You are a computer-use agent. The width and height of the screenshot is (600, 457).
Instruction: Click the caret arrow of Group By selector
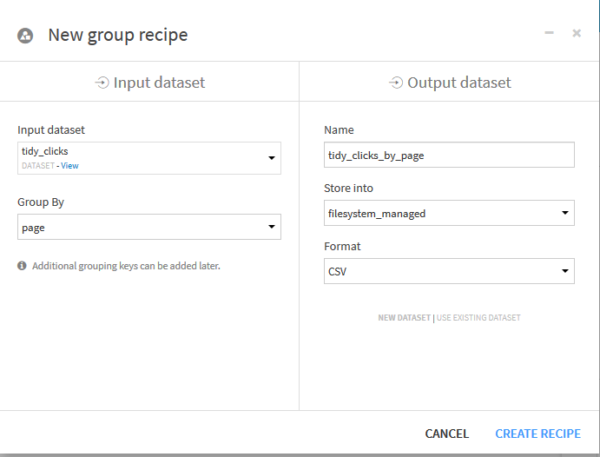click(x=272, y=227)
